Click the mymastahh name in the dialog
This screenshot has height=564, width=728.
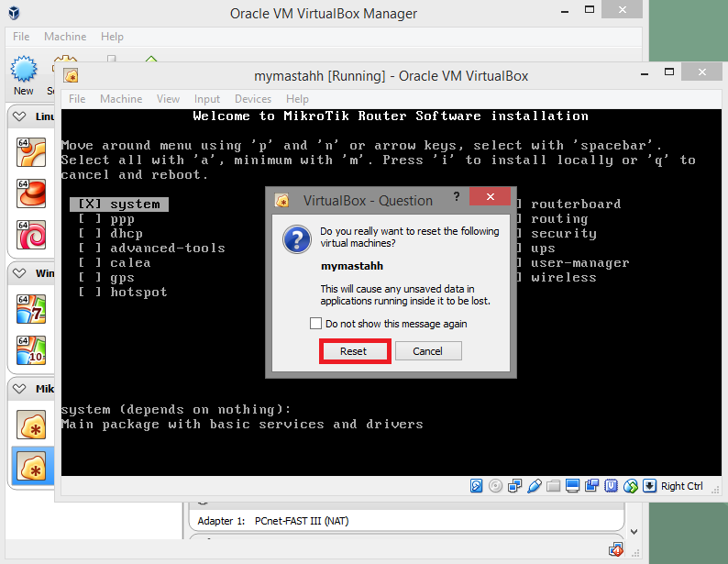coord(352,266)
